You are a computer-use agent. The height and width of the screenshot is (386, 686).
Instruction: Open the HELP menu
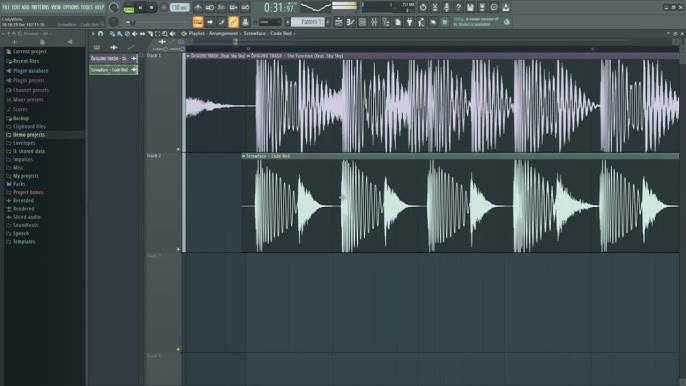point(99,7)
